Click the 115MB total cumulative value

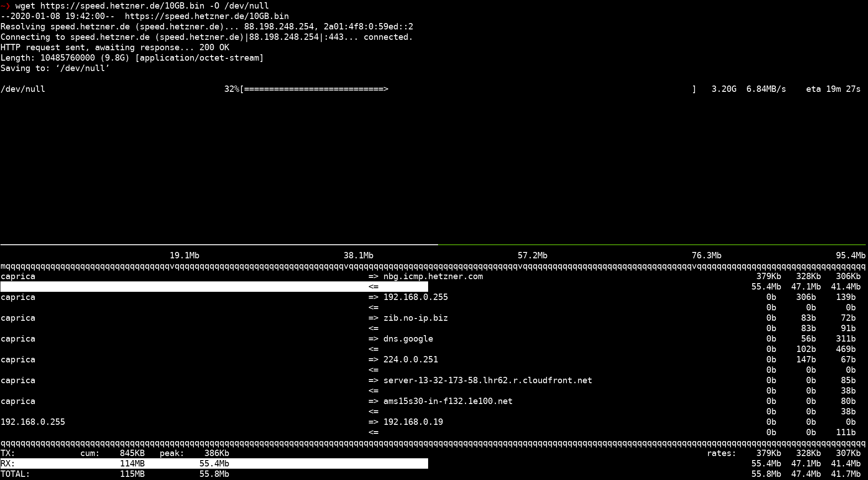[x=132, y=474]
